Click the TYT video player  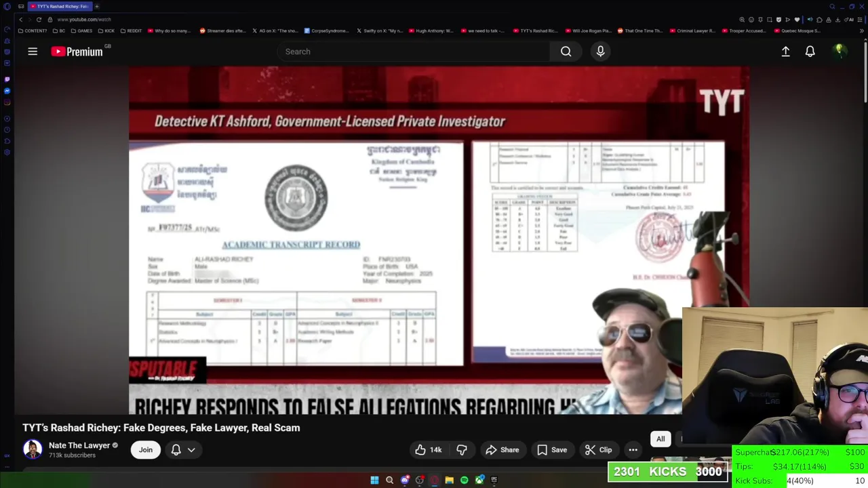pyautogui.click(x=439, y=241)
